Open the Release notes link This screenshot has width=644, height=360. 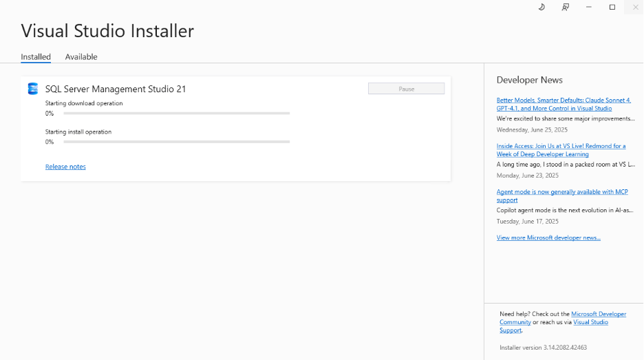coord(65,167)
